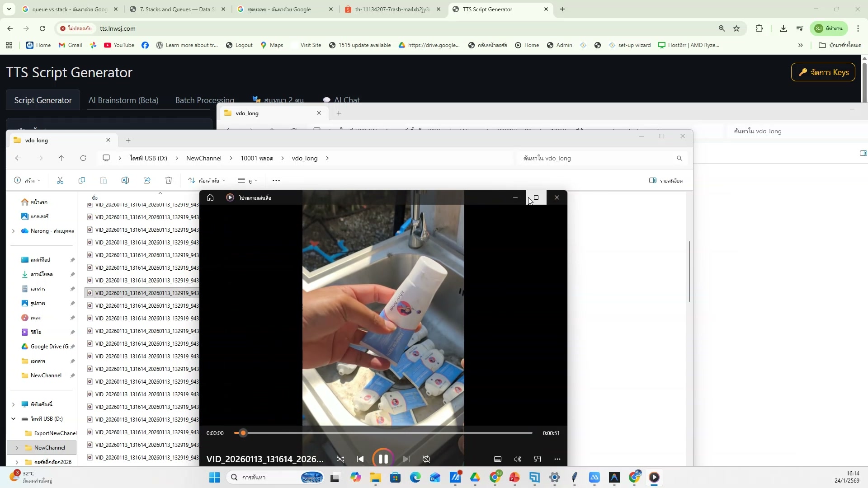Skip to previous video track

[360, 459]
